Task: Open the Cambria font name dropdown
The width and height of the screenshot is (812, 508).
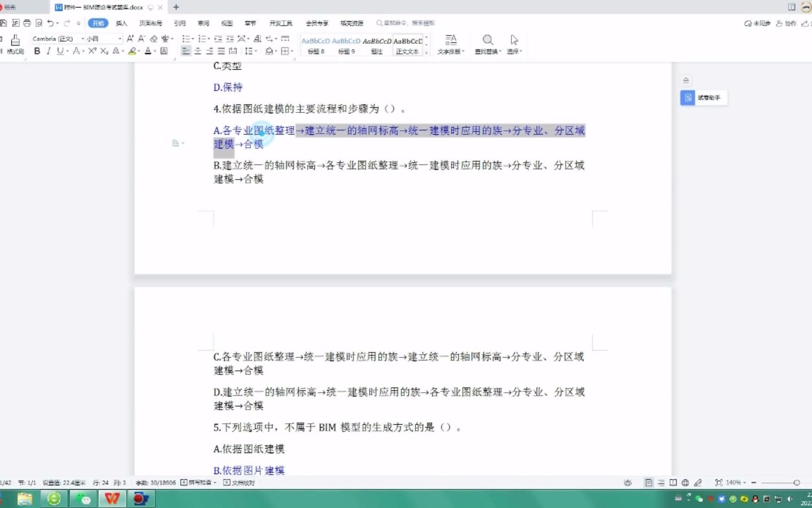Action: 83,39
